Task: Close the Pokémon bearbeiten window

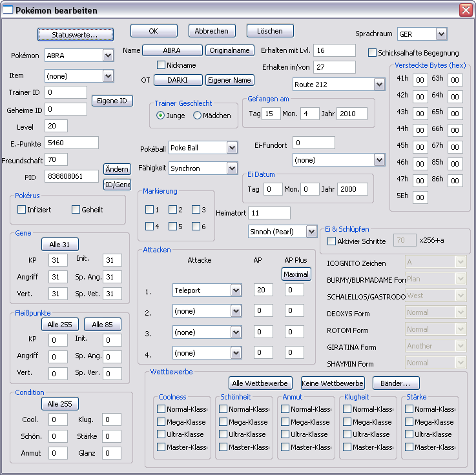Action: (x=466, y=10)
